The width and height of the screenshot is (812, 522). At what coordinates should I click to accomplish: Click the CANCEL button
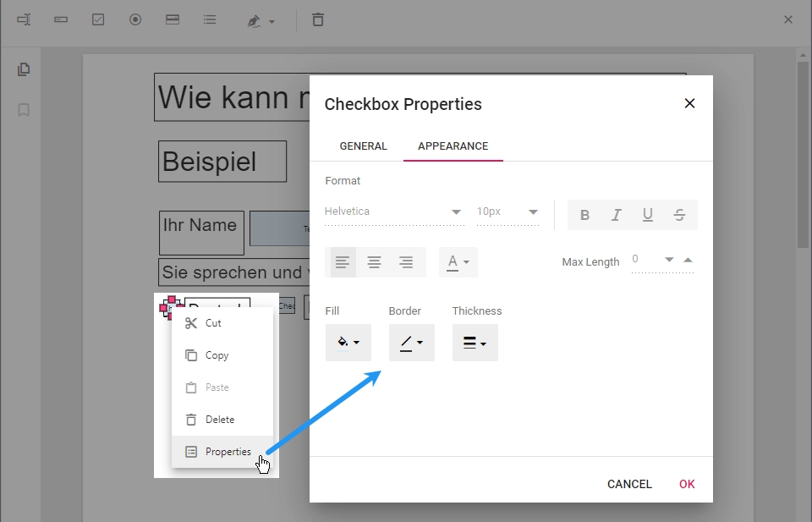(x=629, y=484)
